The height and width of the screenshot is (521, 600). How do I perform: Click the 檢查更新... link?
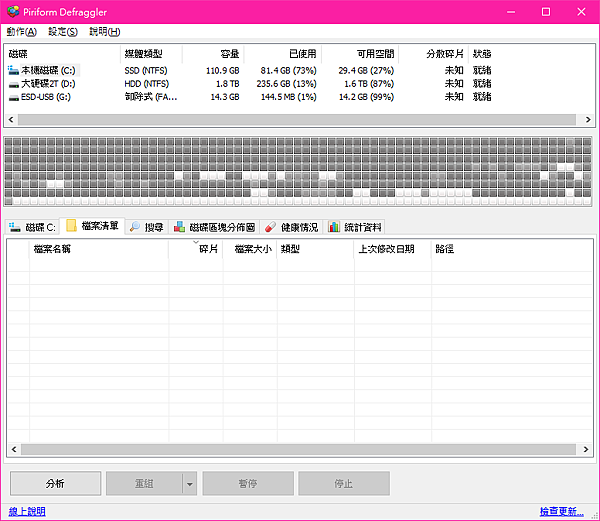pos(561,511)
